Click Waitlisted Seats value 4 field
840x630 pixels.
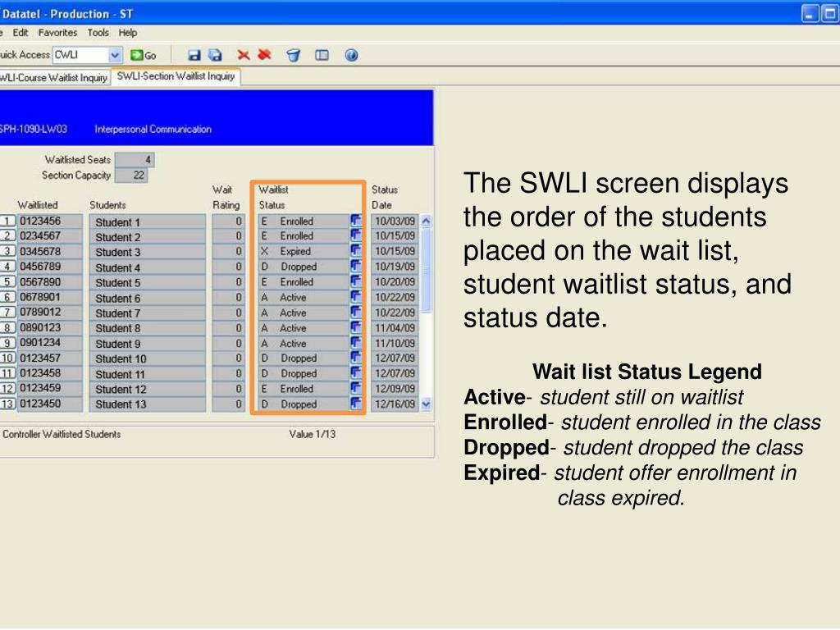[135, 160]
